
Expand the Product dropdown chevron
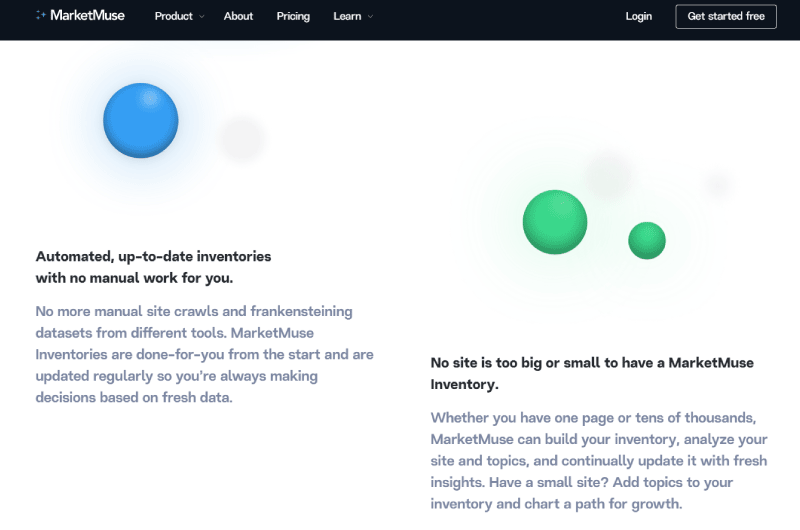202,16
